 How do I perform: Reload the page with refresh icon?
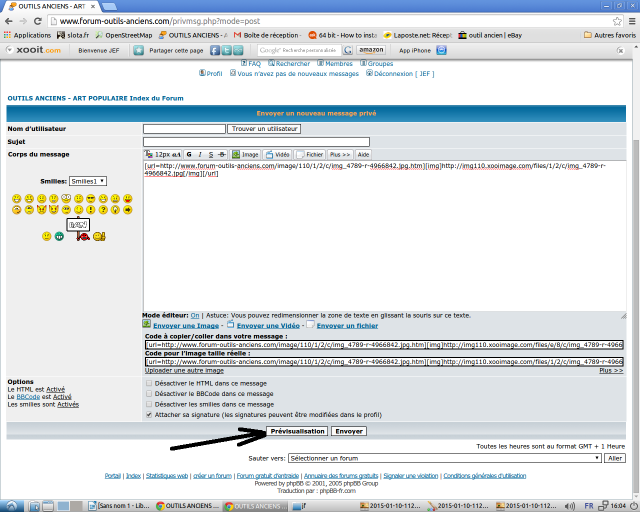(38, 21)
